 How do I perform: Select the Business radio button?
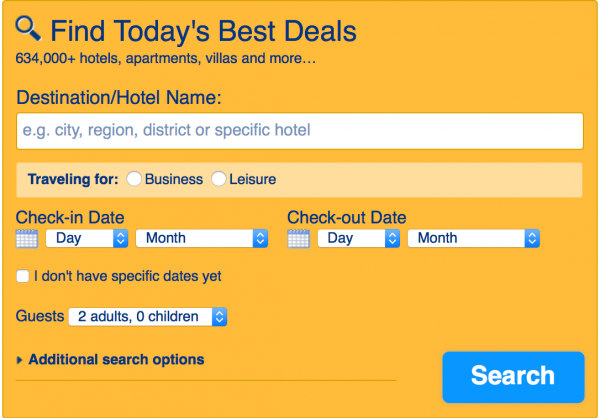(x=134, y=180)
